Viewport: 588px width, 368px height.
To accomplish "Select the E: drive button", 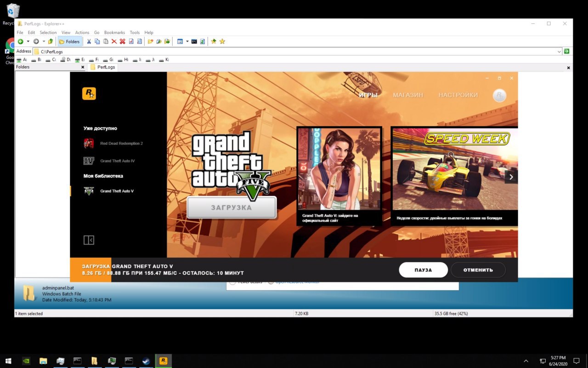I will coord(80,59).
